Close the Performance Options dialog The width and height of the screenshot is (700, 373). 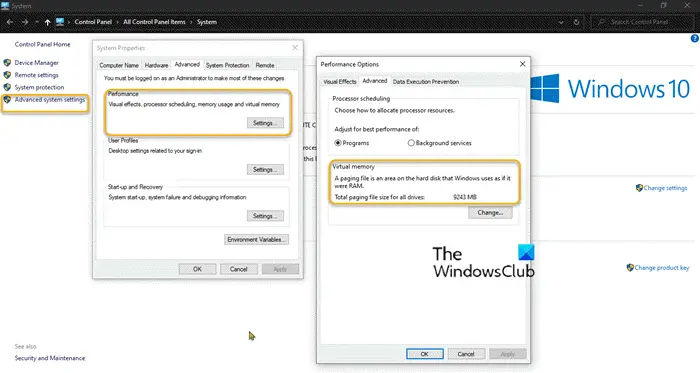(522, 64)
